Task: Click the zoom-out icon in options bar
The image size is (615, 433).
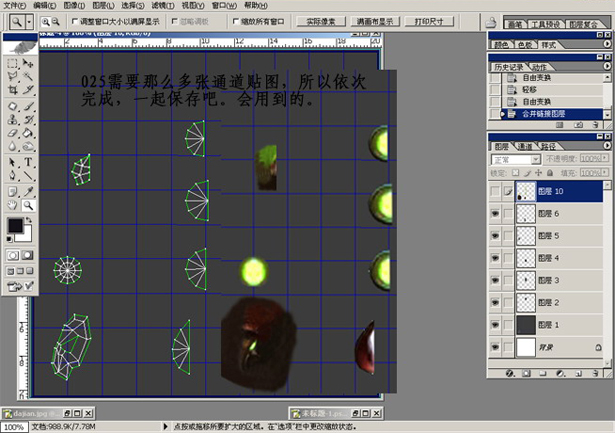Action: tap(54, 20)
